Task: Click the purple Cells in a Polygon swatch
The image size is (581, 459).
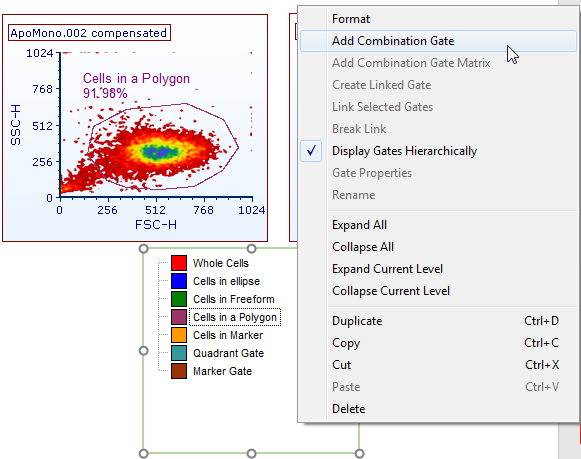Action: pos(179,317)
